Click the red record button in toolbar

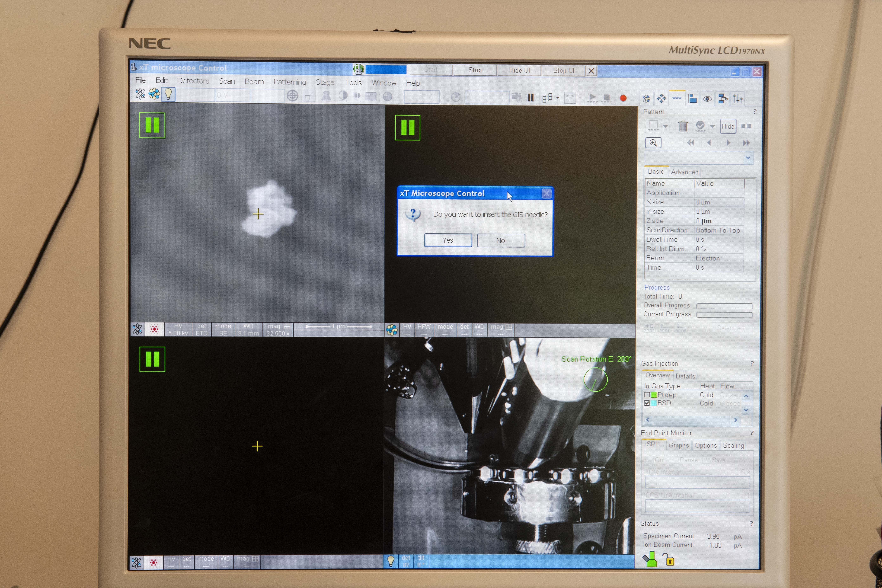tap(623, 98)
